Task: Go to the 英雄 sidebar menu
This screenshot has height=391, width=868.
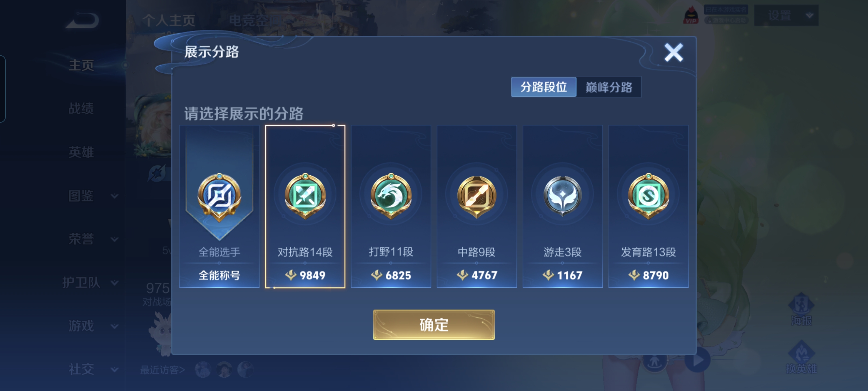Action: 81,152
